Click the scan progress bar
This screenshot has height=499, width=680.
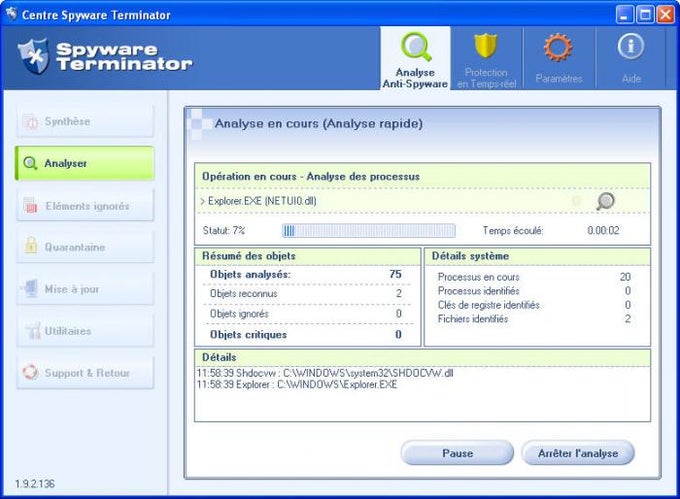pyautogui.click(x=369, y=231)
